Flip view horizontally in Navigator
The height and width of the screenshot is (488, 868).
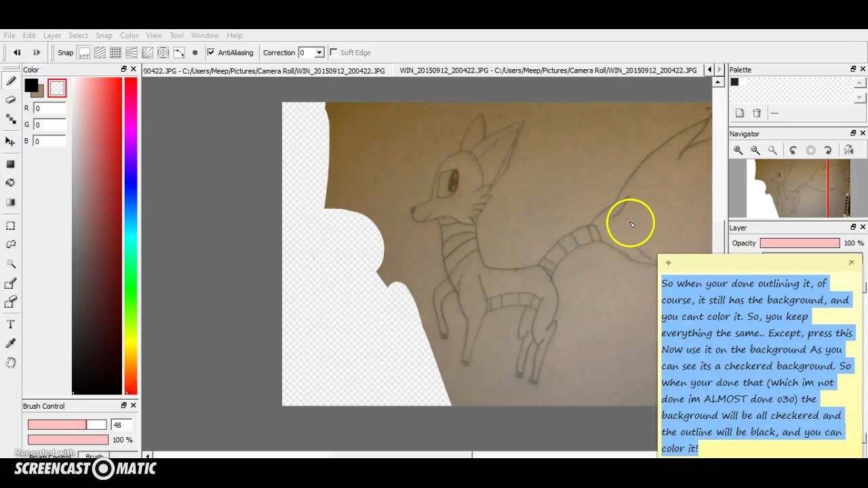(848, 150)
